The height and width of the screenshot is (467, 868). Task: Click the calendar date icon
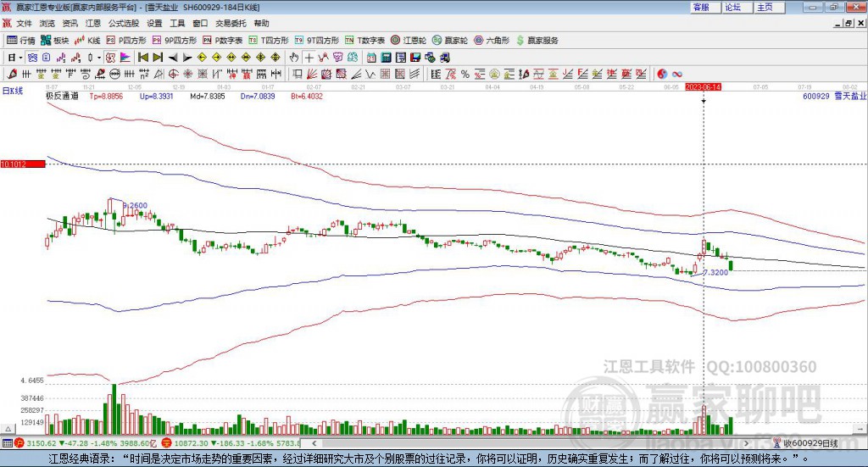pos(371,58)
